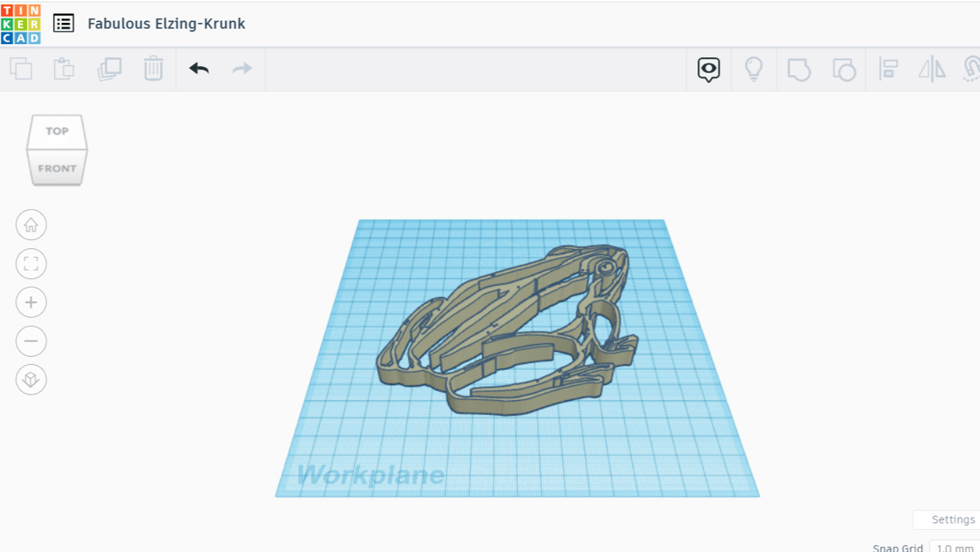Open the Snap Grid 1.0 mm dropdown
980x552 pixels.
coord(954,548)
